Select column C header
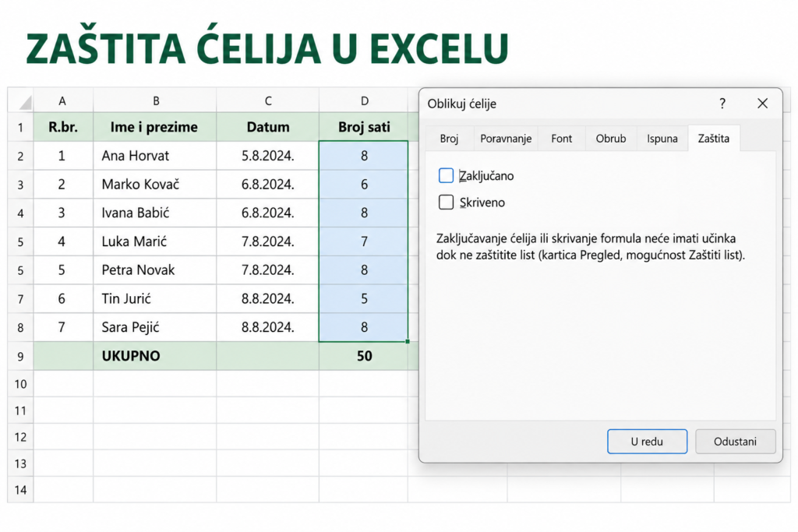Screen dimensions: 798x532 coord(268,100)
